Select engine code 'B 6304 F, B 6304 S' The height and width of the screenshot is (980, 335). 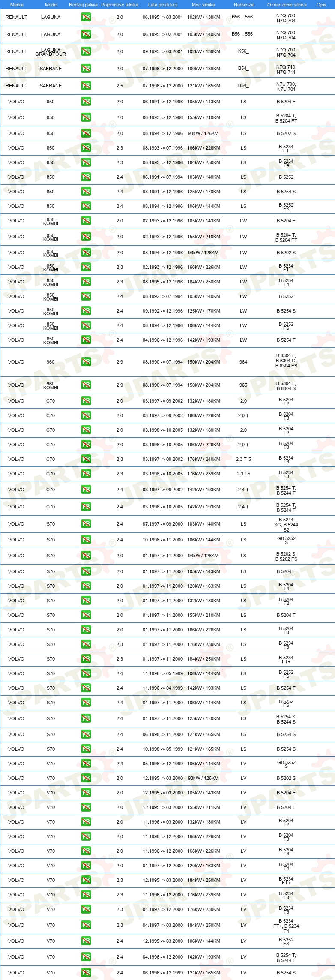[286, 386]
